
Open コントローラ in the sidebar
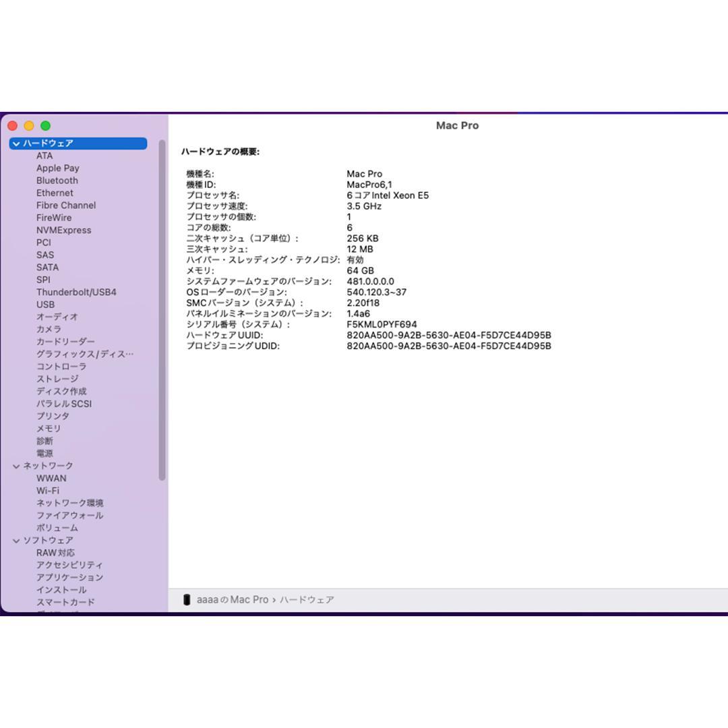tap(61, 366)
